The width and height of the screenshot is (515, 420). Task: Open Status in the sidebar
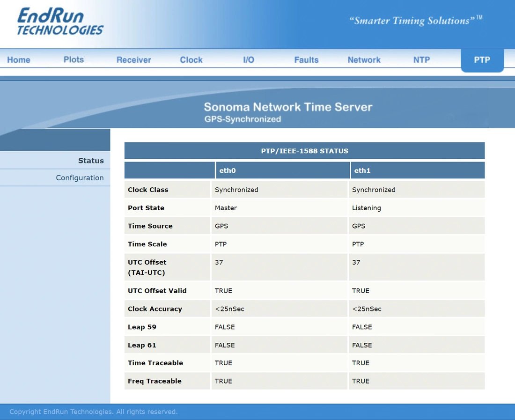(91, 161)
